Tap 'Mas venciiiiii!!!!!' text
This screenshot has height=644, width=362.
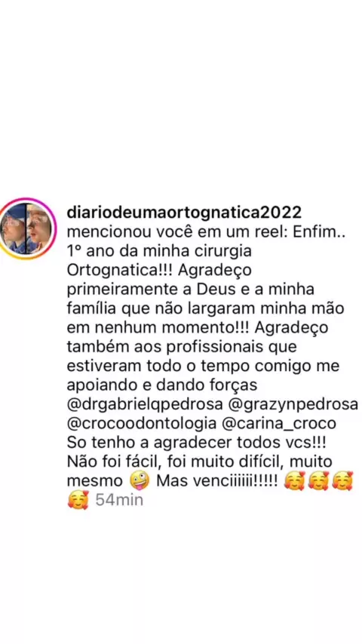[218, 481]
